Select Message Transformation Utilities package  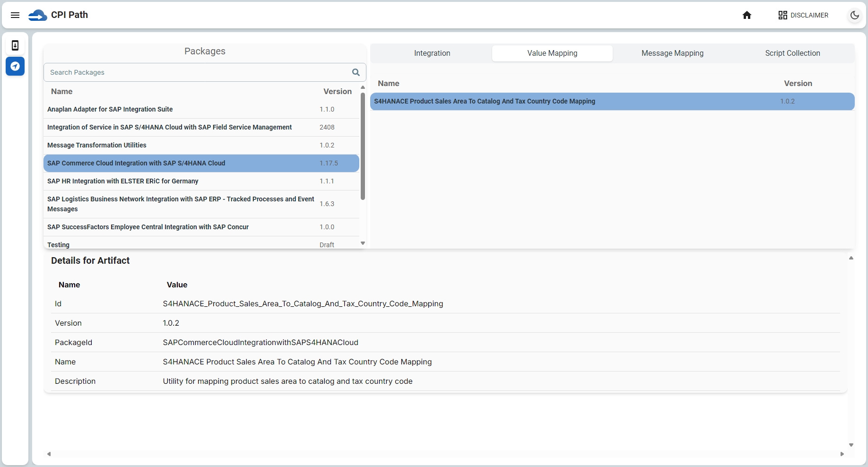[201, 145]
